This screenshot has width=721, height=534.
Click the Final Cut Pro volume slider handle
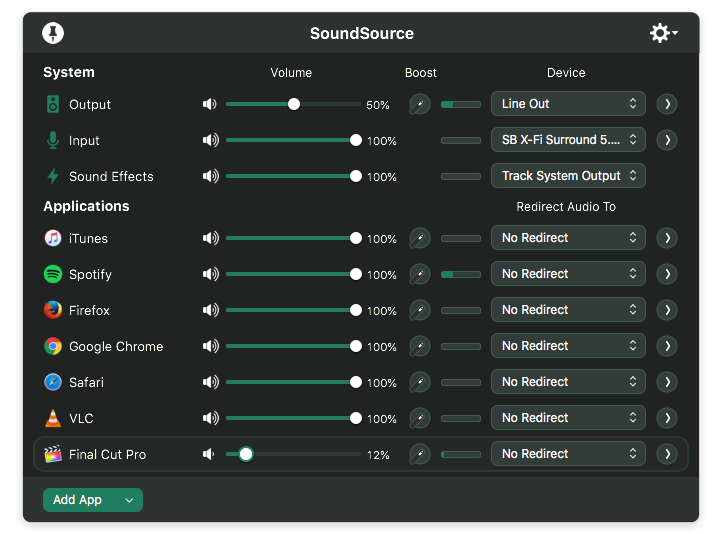(246, 454)
